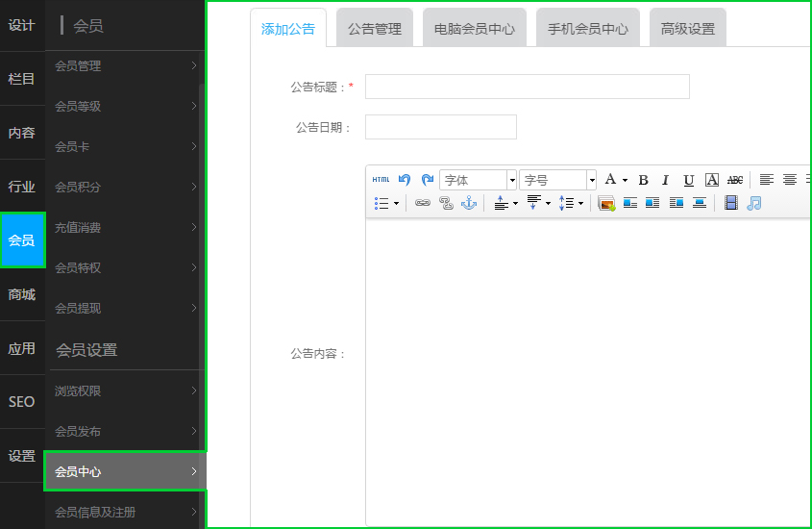Open the 字体 font family dropdown
812x529 pixels.
pyautogui.click(x=479, y=180)
